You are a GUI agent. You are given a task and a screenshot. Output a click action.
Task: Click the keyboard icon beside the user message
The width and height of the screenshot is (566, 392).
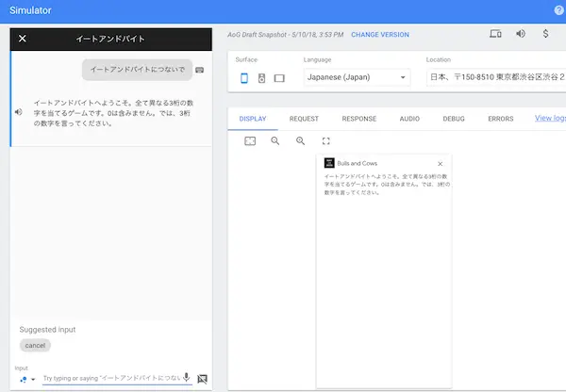click(x=200, y=70)
